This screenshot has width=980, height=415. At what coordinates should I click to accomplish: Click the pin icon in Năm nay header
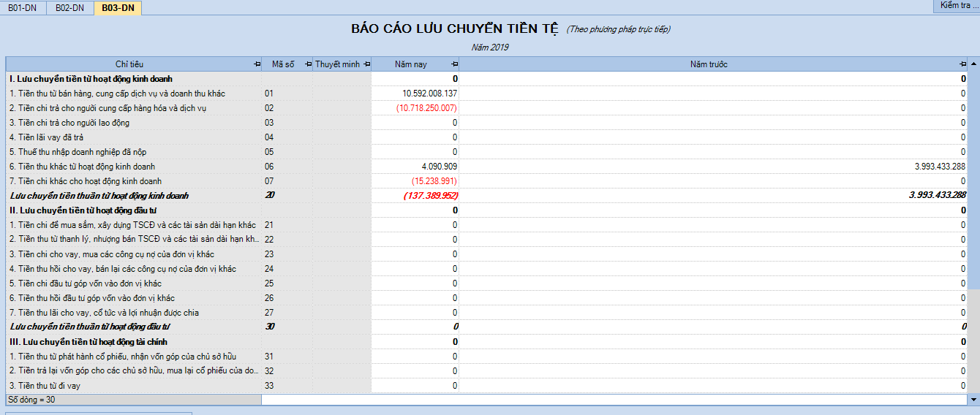(x=454, y=64)
